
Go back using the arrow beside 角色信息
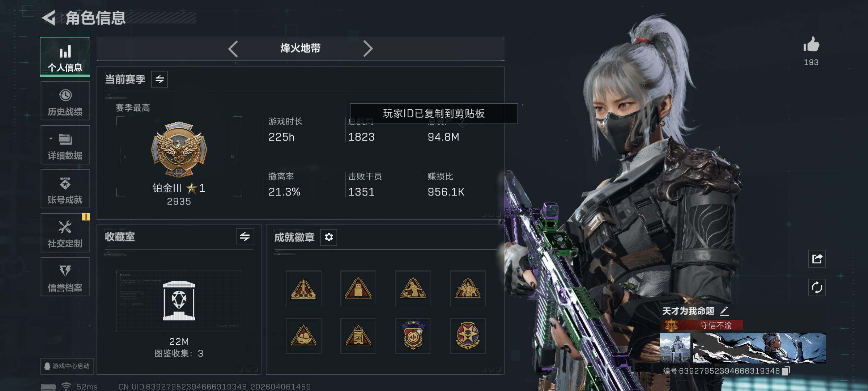pos(49,18)
